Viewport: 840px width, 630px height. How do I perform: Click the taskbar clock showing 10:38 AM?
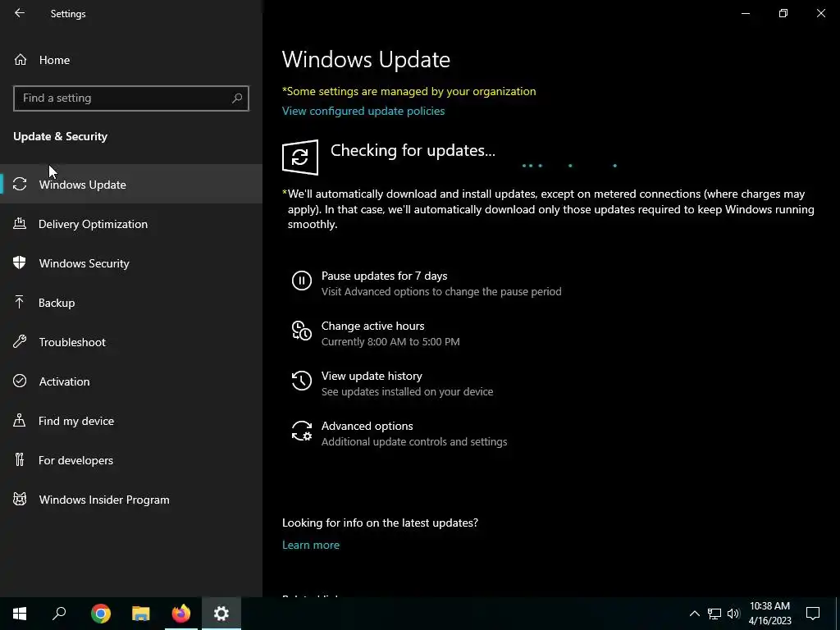pyautogui.click(x=769, y=614)
